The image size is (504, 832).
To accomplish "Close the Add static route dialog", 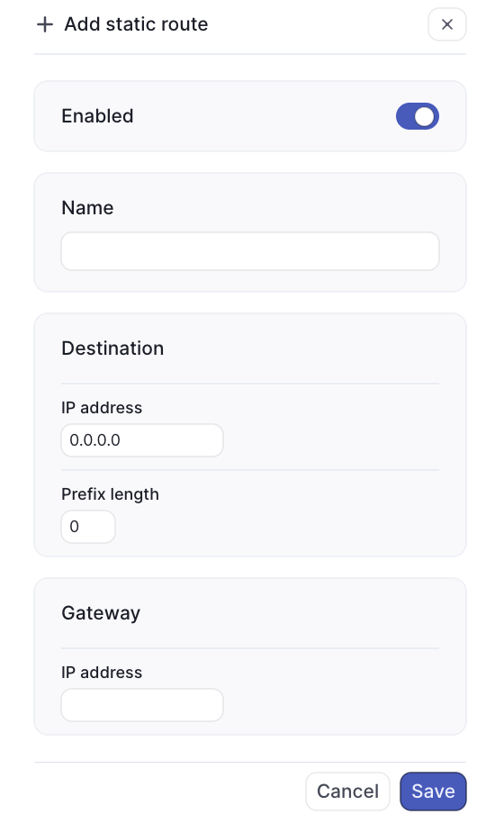I will coord(447,24).
